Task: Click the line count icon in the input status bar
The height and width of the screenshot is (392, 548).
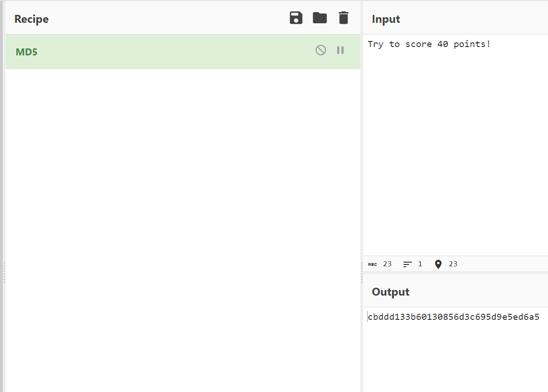Action: pyautogui.click(x=407, y=264)
